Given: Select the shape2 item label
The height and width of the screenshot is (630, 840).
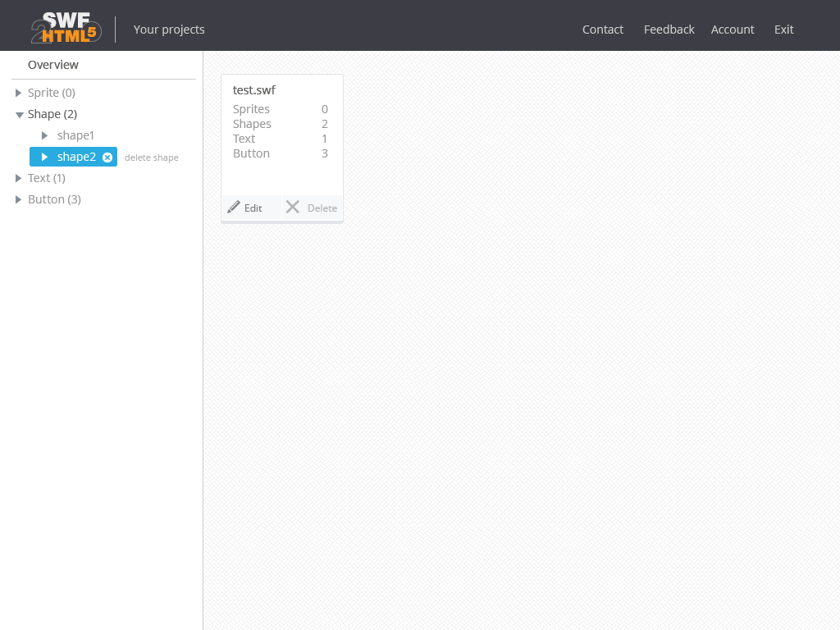Looking at the screenshot, I should coord(76,157).
